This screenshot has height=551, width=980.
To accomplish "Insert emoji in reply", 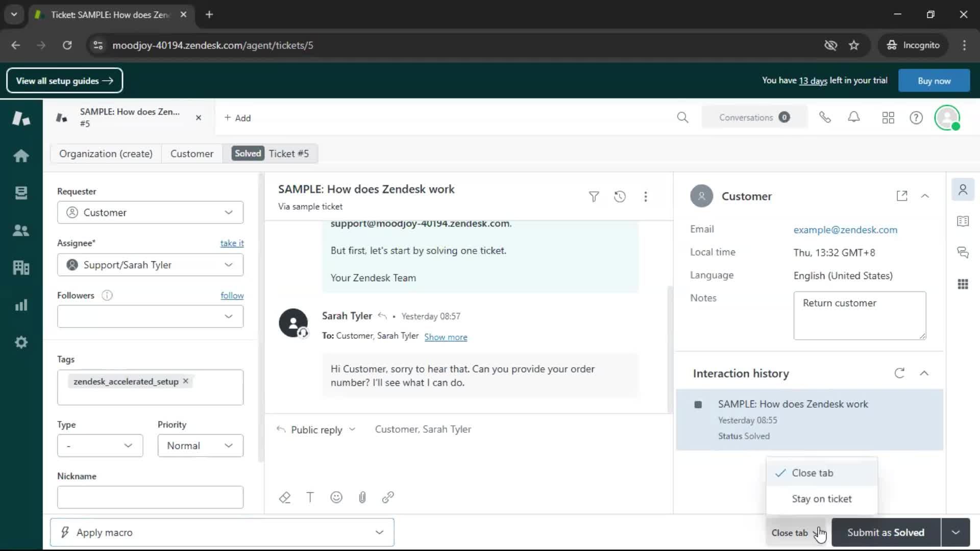I will (x=336, y=497).
